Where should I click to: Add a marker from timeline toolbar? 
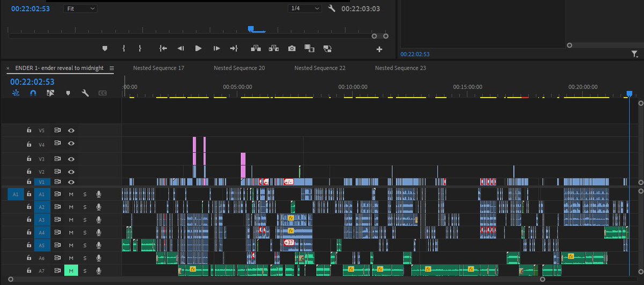[68, 93]
